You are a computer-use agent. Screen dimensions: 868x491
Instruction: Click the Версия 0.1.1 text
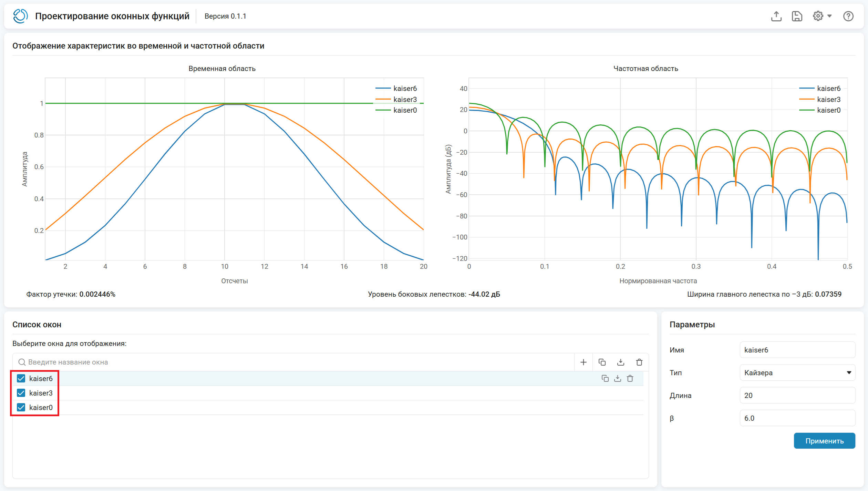click(x=225, y=16)
